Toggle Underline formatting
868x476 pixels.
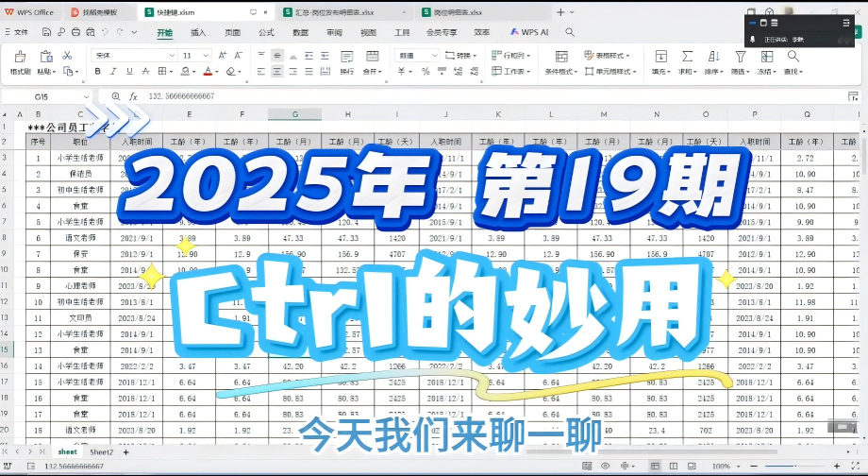coord(129,71)
